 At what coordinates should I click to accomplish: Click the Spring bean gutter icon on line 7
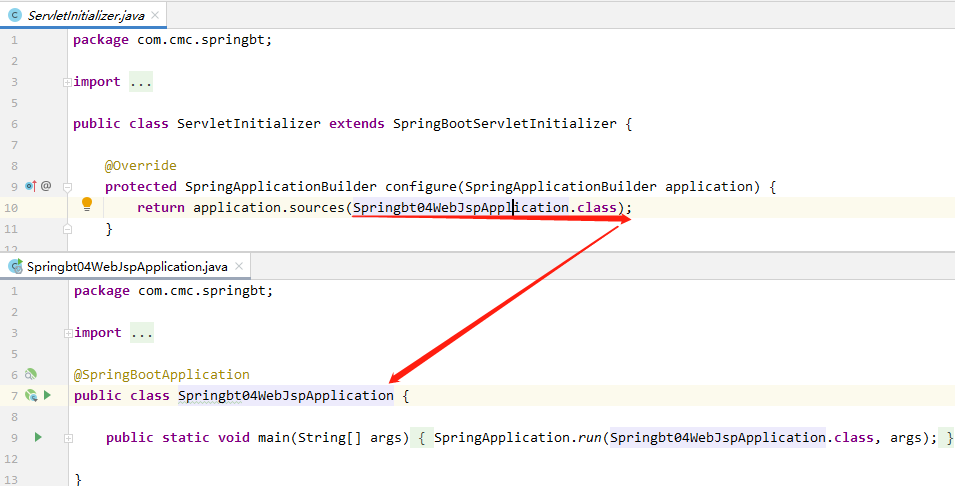click(30, 396)
